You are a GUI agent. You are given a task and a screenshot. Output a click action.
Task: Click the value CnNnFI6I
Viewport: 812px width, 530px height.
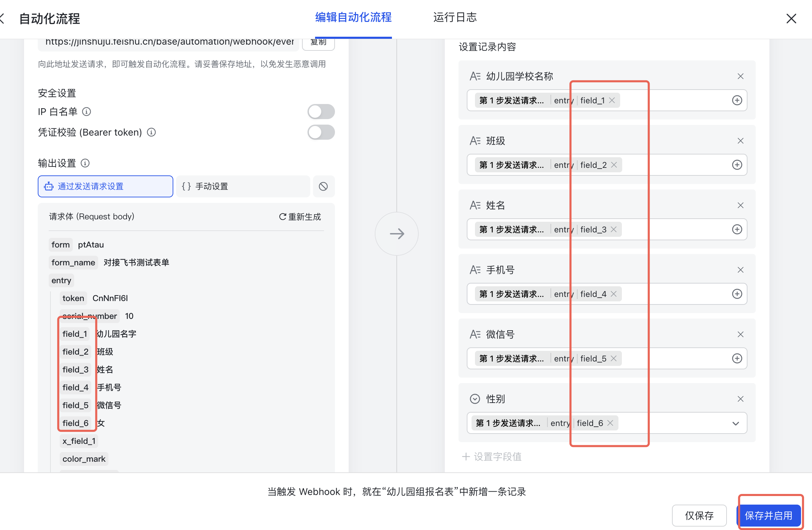(x=110, y=298)
